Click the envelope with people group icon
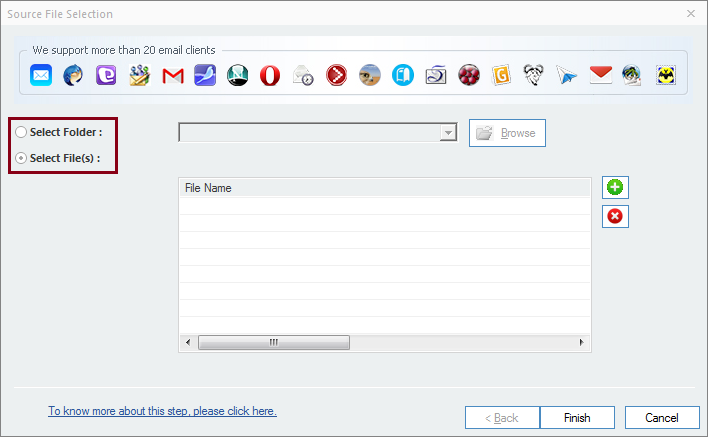The height and width of the screenshot is (437, 708). 140,75
